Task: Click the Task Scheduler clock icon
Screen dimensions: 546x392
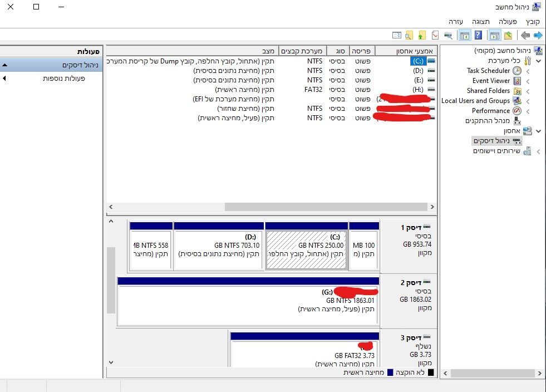Action: (x=518, y=71)
